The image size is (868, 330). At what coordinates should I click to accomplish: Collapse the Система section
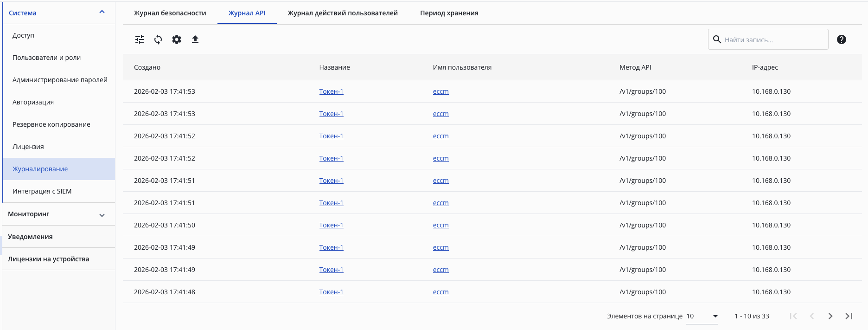(102, 13)
